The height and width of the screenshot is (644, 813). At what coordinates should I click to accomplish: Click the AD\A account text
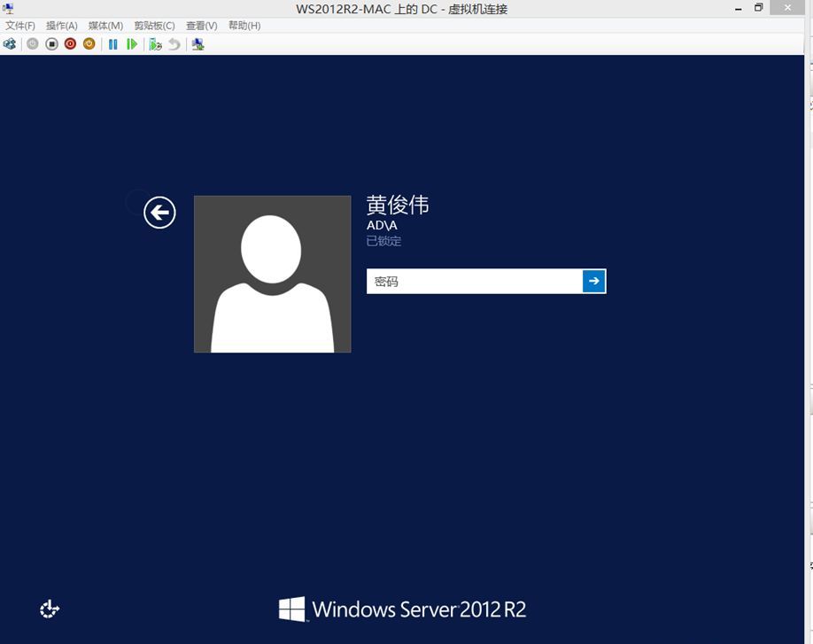(382, 225)
